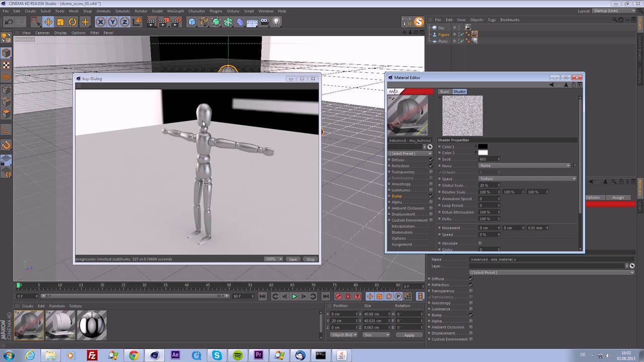Click the magnet snap icon in left bar

pyautogui.click(x=6, y=145)
